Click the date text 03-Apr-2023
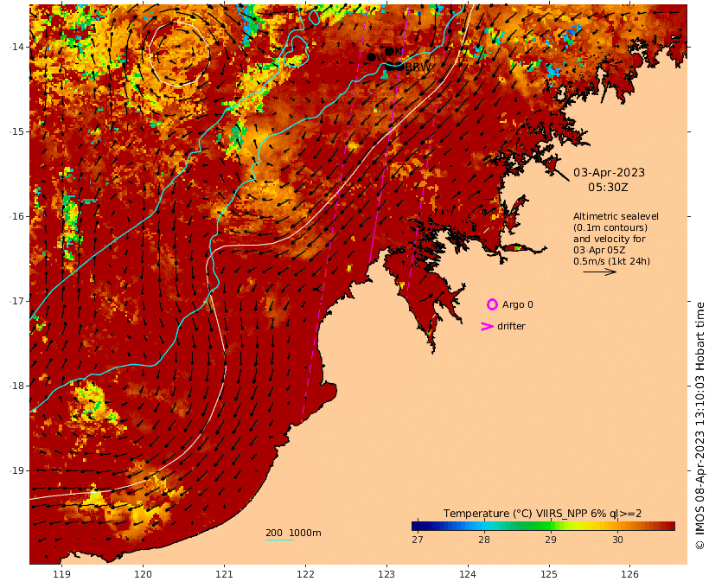Image resolution: width=709 pixels, height=588 pixels. 609,172
